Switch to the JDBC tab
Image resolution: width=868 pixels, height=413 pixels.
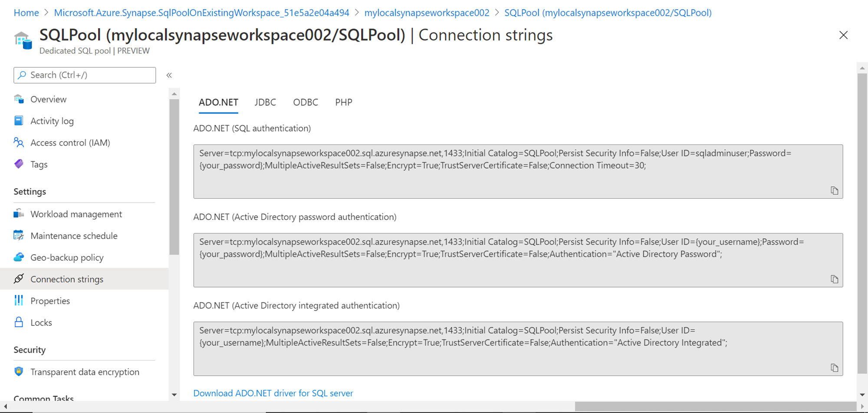tap(265, 102)
